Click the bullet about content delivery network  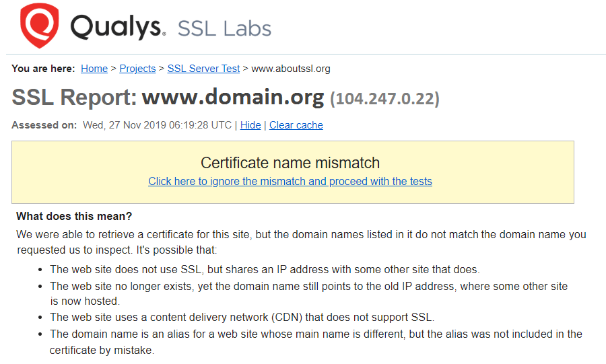tap(242, 318)
